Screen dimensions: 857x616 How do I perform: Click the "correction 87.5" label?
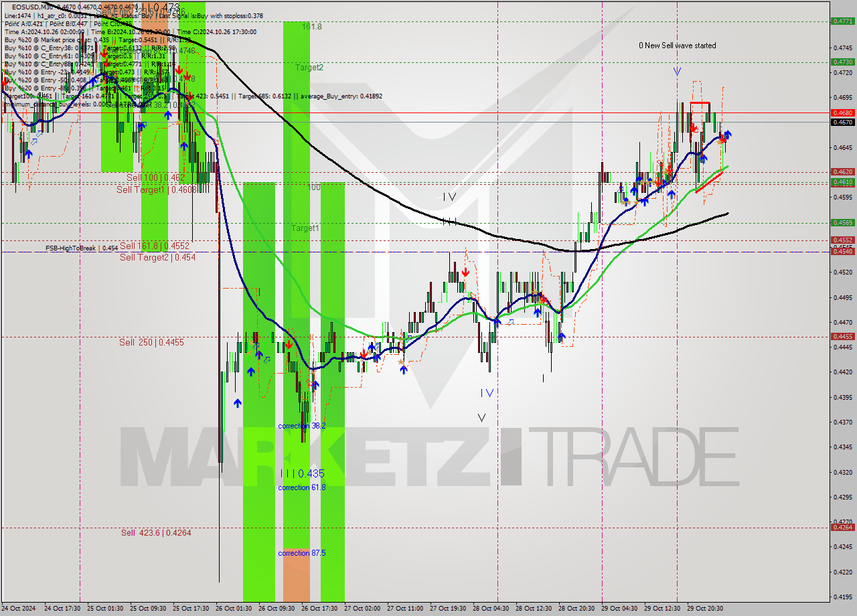pyautogui.click(x=302, y=553)
